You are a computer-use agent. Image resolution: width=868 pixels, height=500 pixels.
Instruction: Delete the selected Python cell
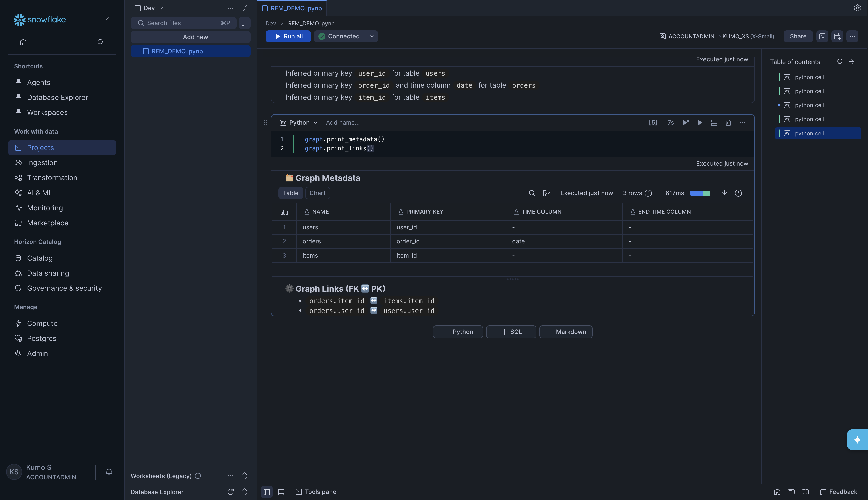point(728,122)
